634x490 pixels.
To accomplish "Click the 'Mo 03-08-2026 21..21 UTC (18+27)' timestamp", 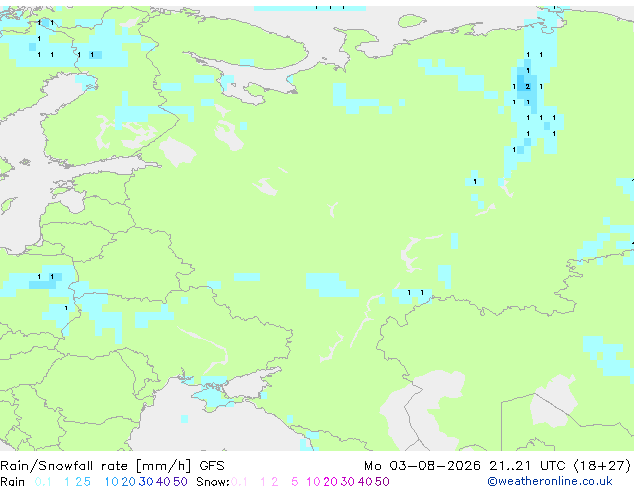I will coord(497,466).
